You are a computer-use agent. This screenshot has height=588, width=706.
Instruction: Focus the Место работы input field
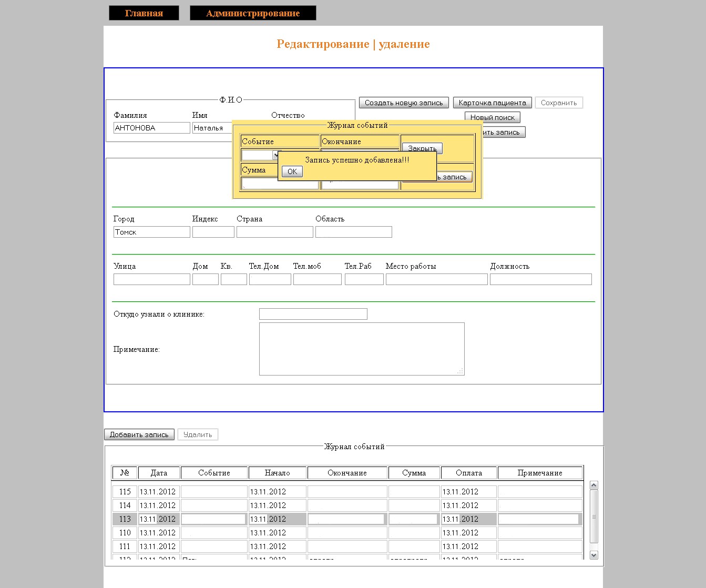click(437, 279)
